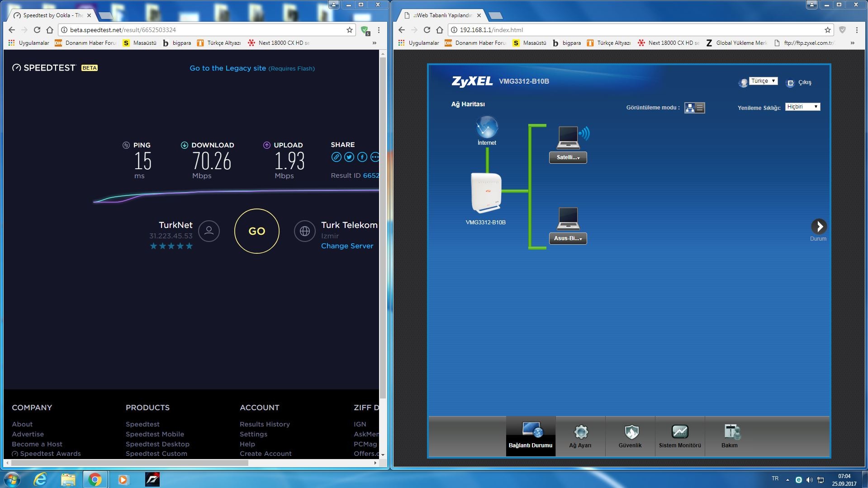Click the Speedtest share link icon

(336, 157)
